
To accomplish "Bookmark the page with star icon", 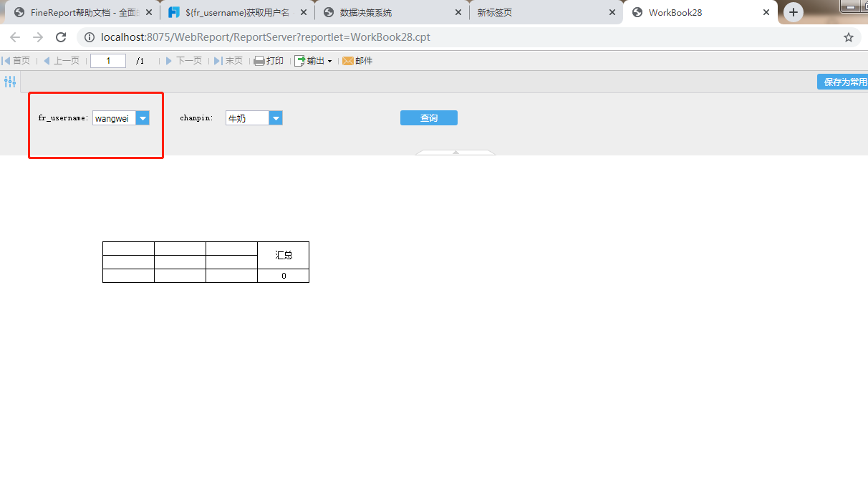I will point(849,37).
